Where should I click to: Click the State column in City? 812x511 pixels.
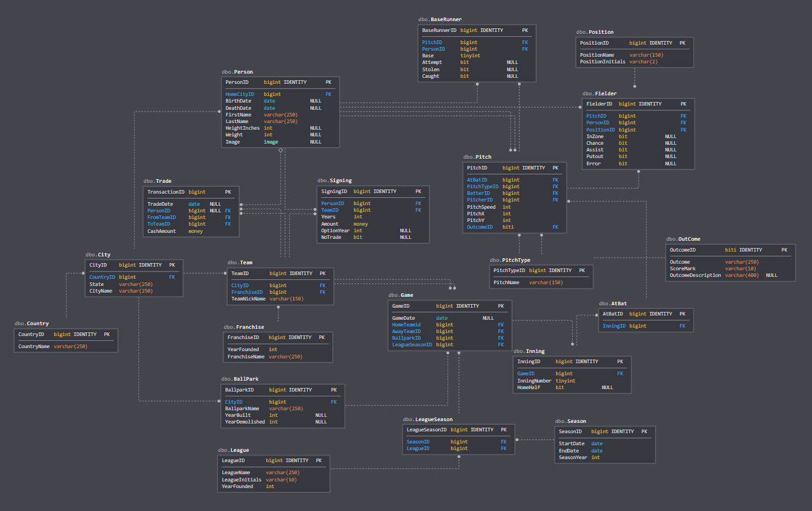134,284
